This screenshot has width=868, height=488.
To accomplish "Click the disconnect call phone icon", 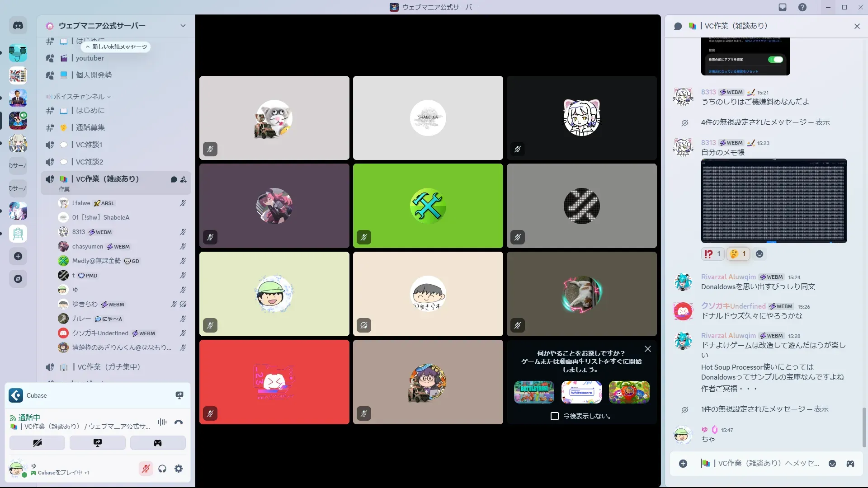I will [179, 422].
